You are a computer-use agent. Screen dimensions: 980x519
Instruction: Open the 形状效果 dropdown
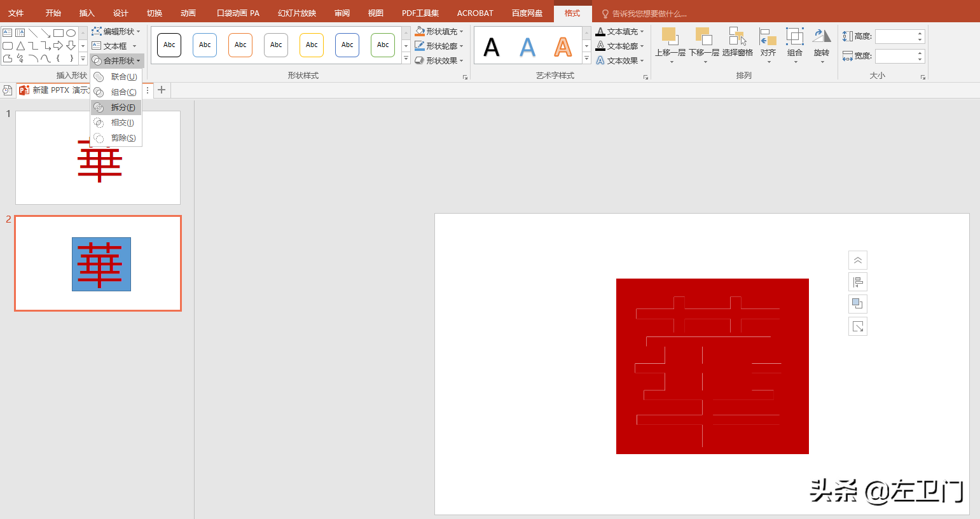[x=439, y=60]
